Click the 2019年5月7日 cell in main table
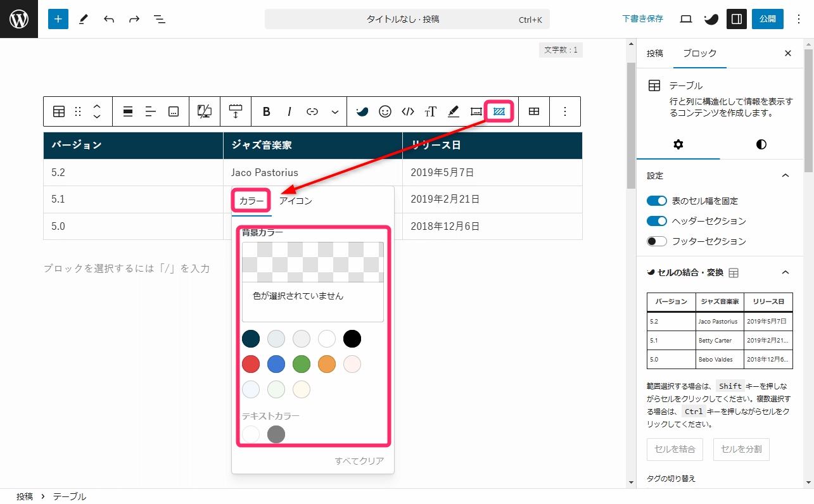The height and width of the screenshot is (504, 814). click(492, 172)
